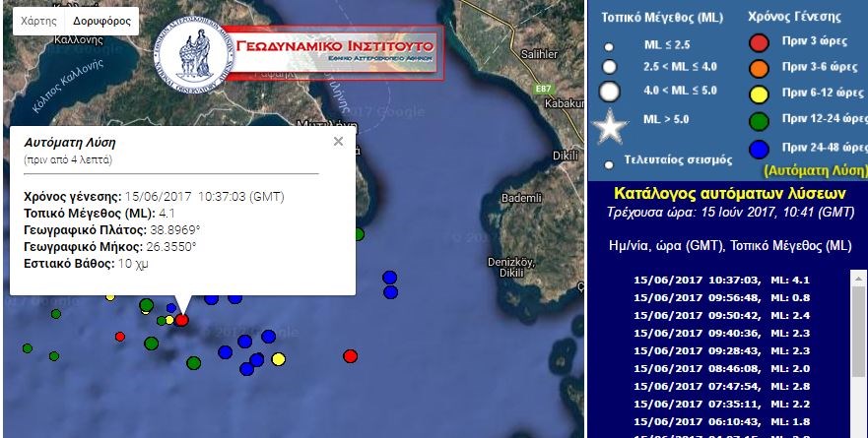Select the green marker at bottom center
Image resolution: width=868 pixels, height=438 pixels.
(193, 363)
